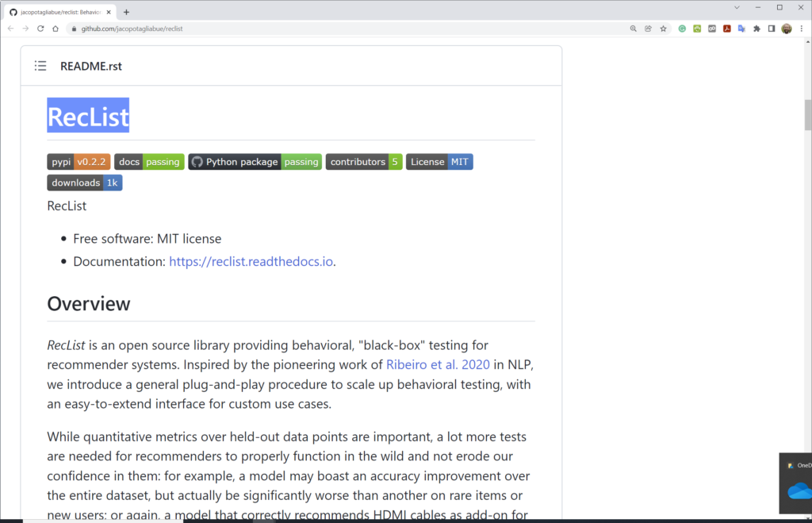The image size is (812, 523).
Task: Open the tab search dropdown arrow
Action: click(x=737, y=8)
